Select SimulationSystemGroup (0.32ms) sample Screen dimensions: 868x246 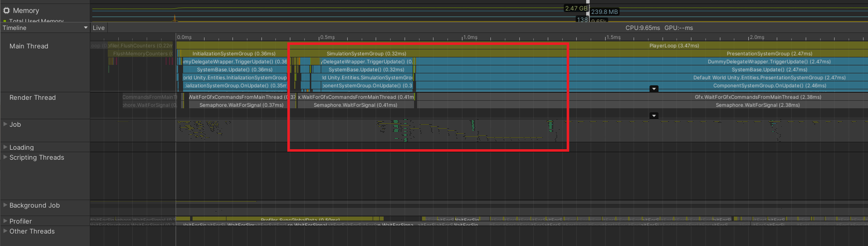pyautogui.click(x=366, y=53)
